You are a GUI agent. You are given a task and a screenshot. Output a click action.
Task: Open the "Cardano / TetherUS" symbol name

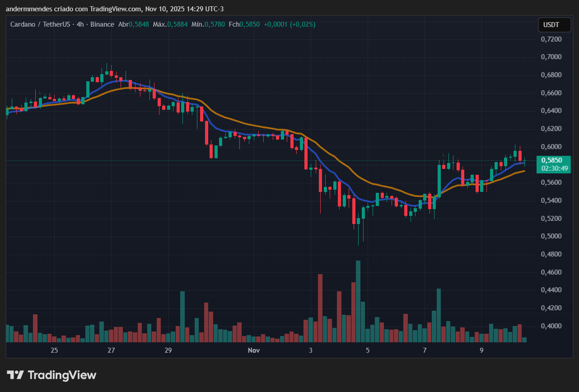tap(41, 24)
